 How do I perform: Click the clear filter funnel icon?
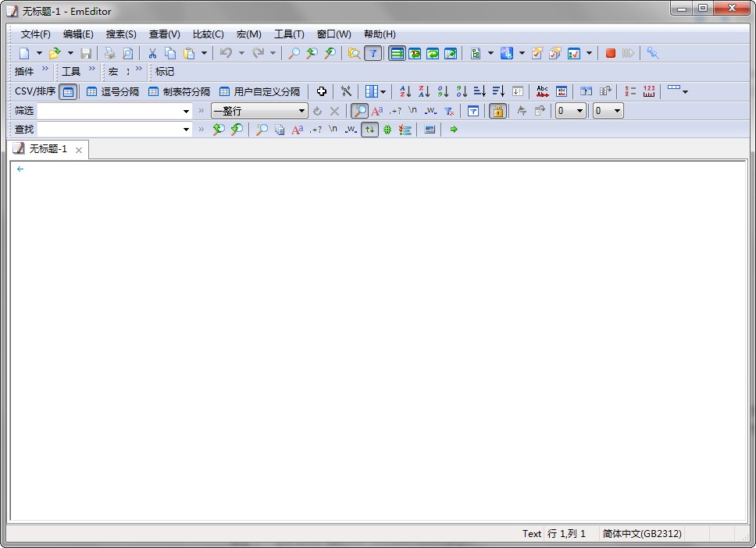pyautogui.click(x=449, y=111)
